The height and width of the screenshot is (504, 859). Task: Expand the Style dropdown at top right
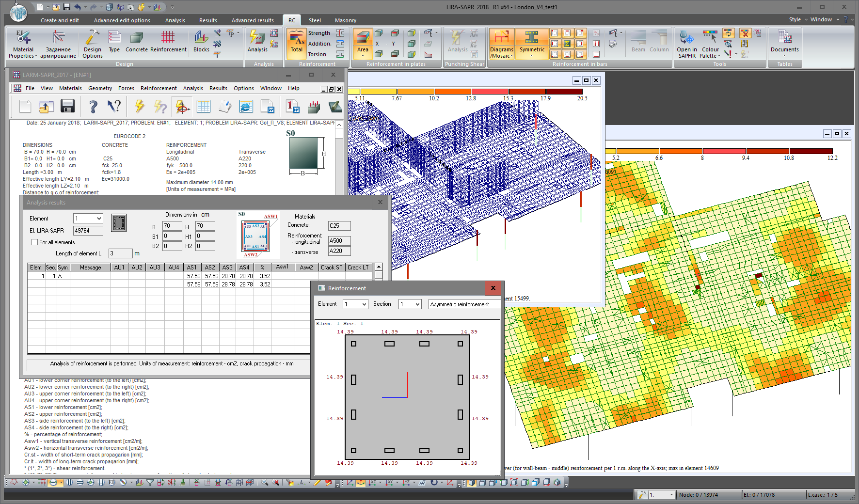coord(798,19)
